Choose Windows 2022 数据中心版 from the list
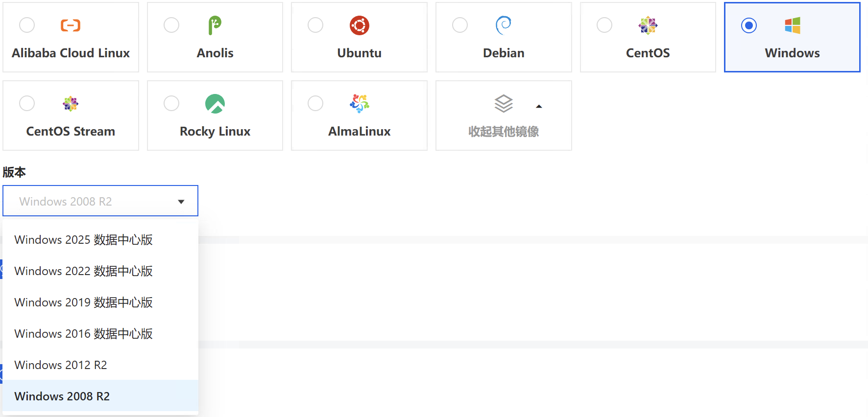The image size is (868, 417). pos(100,271)
